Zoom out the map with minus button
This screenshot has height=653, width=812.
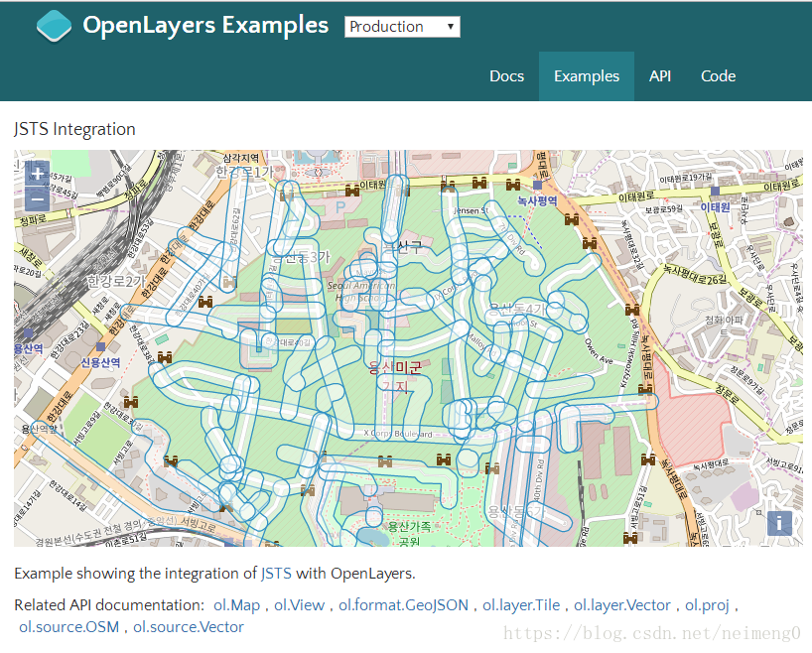[x=38, y=198]
